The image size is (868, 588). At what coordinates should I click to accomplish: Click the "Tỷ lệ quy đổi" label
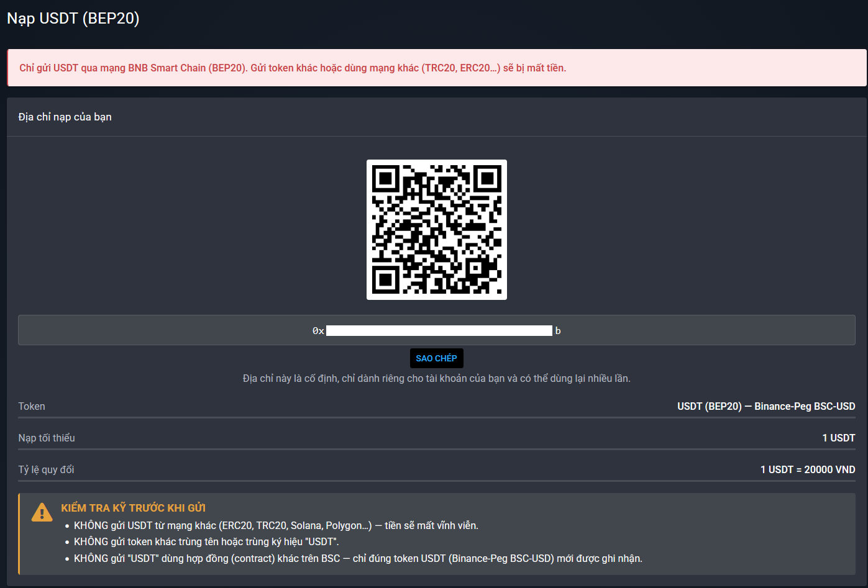(46, 469)
